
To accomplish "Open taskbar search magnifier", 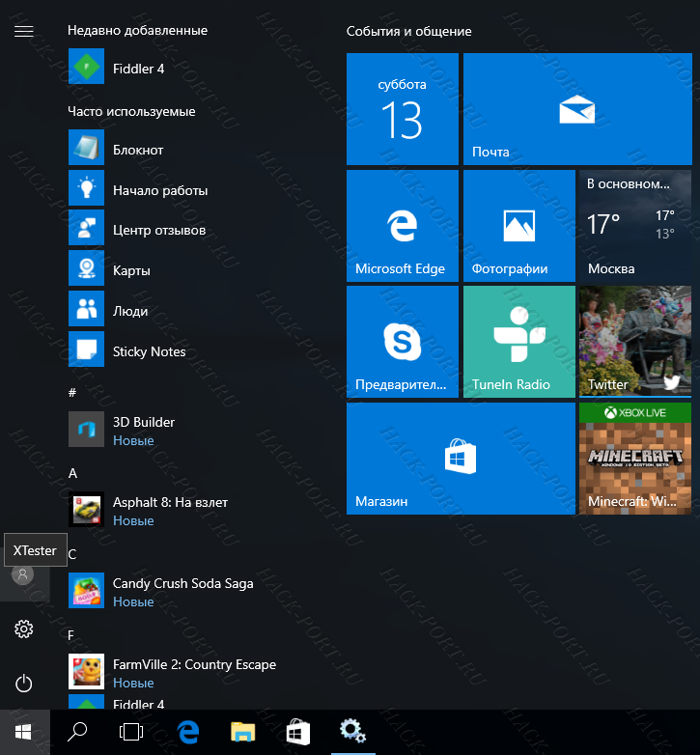I will (x=77, y=733).
